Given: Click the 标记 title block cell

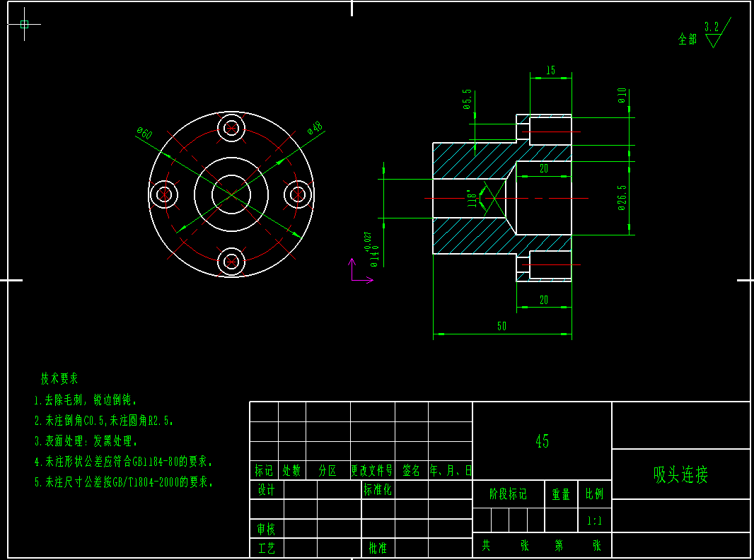Looking at the screenshot, I should click(x=264, y=471).
